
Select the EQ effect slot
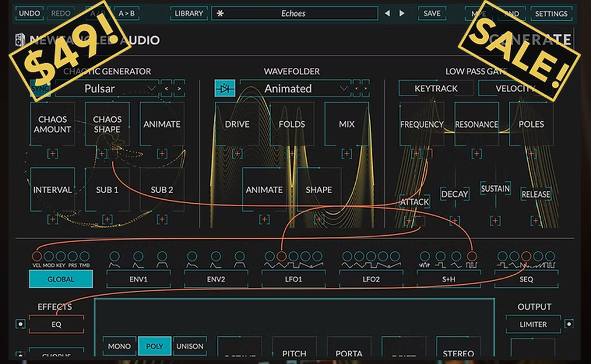tap(56, 324)
